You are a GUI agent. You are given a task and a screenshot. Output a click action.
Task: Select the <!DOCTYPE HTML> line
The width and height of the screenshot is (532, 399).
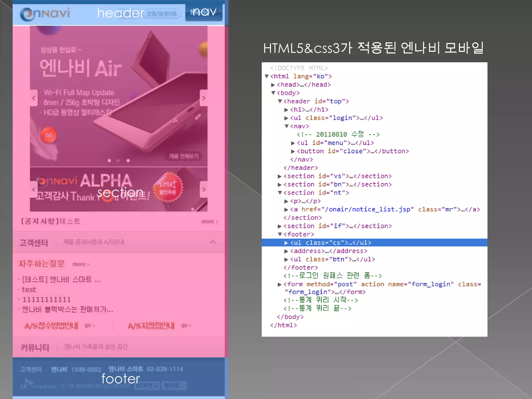[299, 68]
